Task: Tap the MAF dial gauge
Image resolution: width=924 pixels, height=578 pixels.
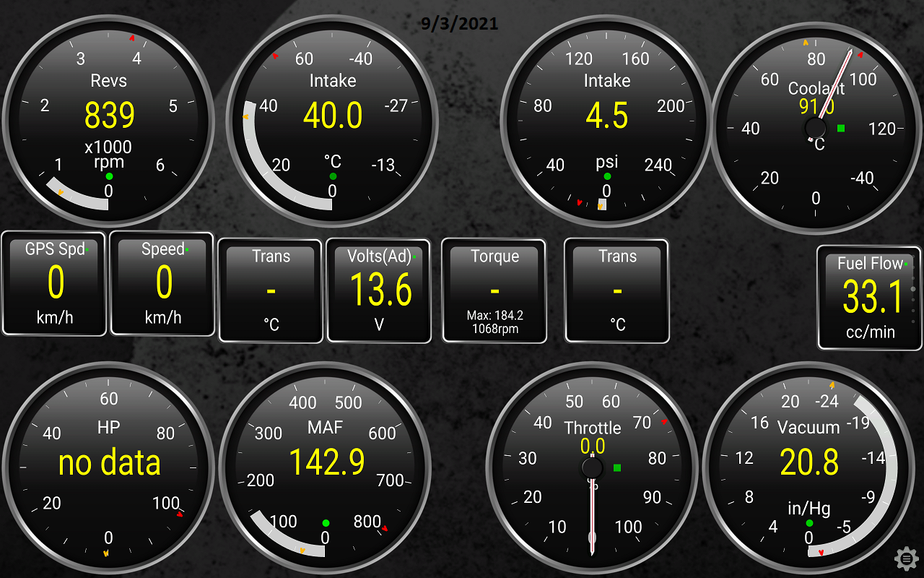Action: coord(325,468)
